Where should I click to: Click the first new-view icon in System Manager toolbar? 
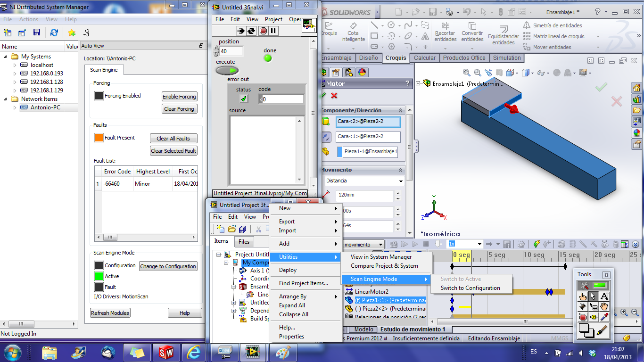(8, 33)
